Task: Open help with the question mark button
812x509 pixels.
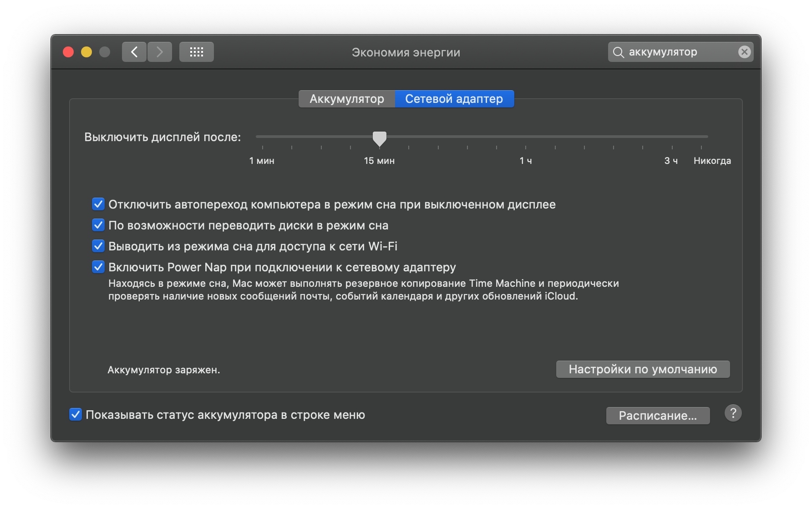Action: point(733,413)
